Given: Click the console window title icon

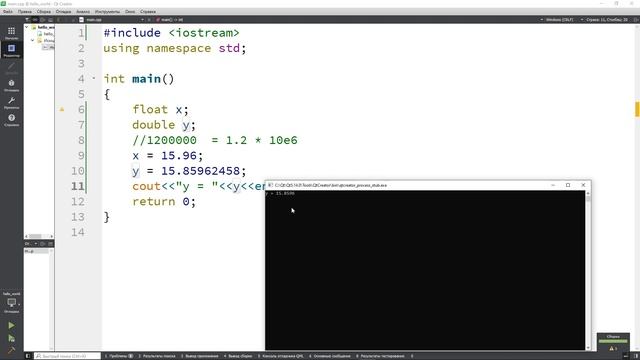Looking at the screenshot, I should [270, 185].
